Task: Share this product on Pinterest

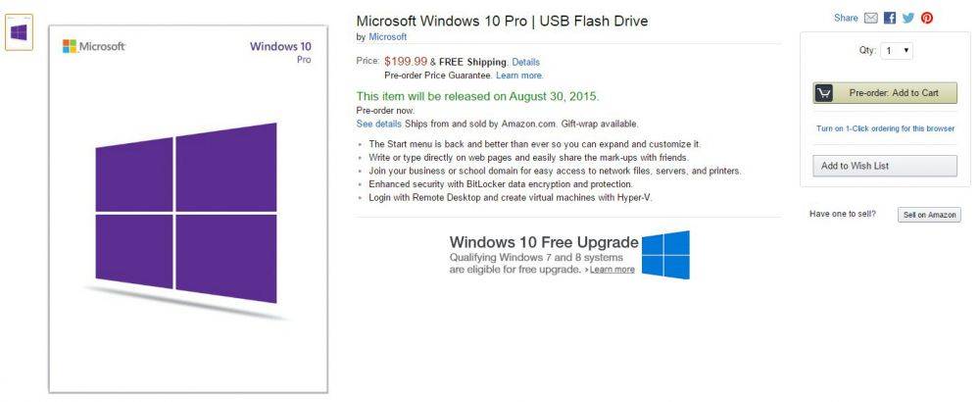Action: tap(927, 18)
